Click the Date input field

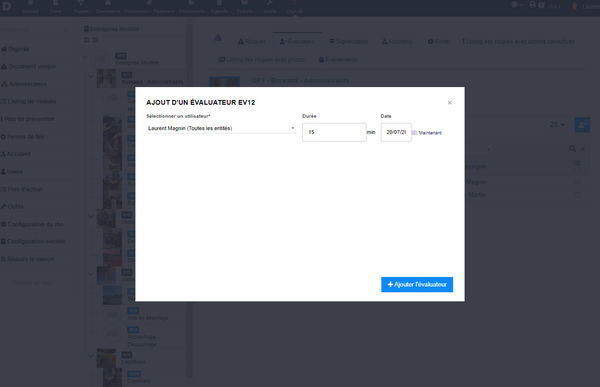coord(396,132)
